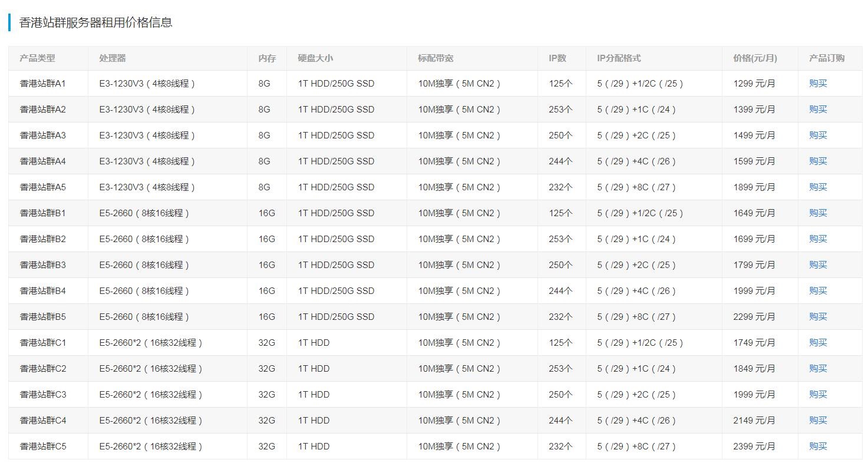Click 购买 link for 香港站群B1

818,213
